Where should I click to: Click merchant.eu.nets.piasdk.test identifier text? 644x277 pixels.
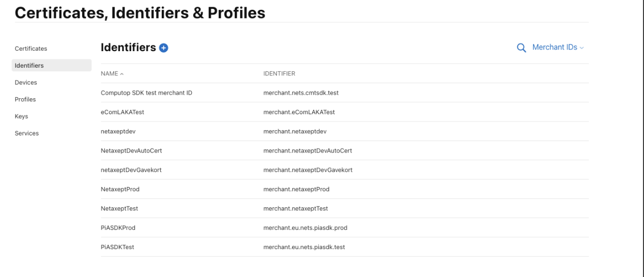coord(304,247)
